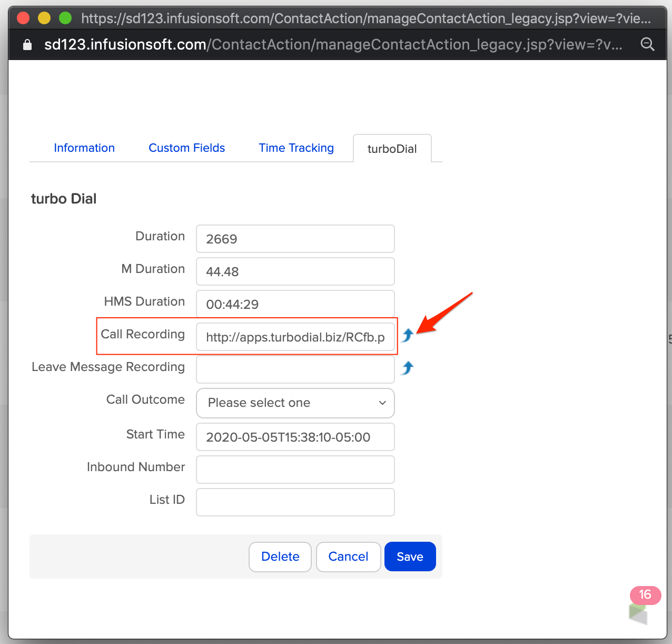Minimize the window with yellow button
672x644 pixels.
click(44, 18)
